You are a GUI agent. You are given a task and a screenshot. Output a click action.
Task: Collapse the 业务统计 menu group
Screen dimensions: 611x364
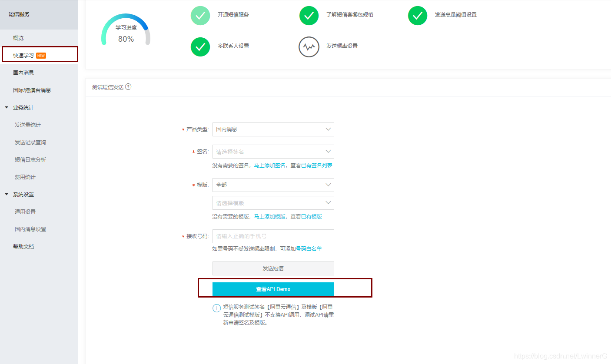click(x=7, y=107)
